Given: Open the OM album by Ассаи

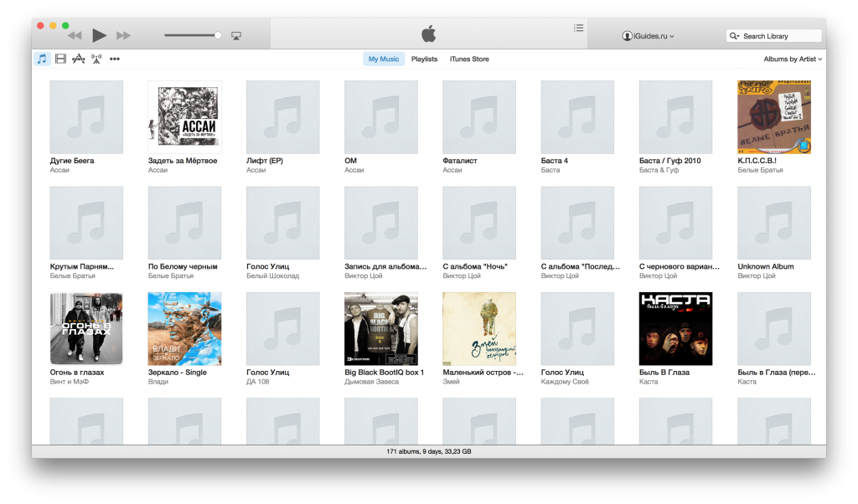Looking at the screenshot, I should pyautogui.click(x=381, y=117).
